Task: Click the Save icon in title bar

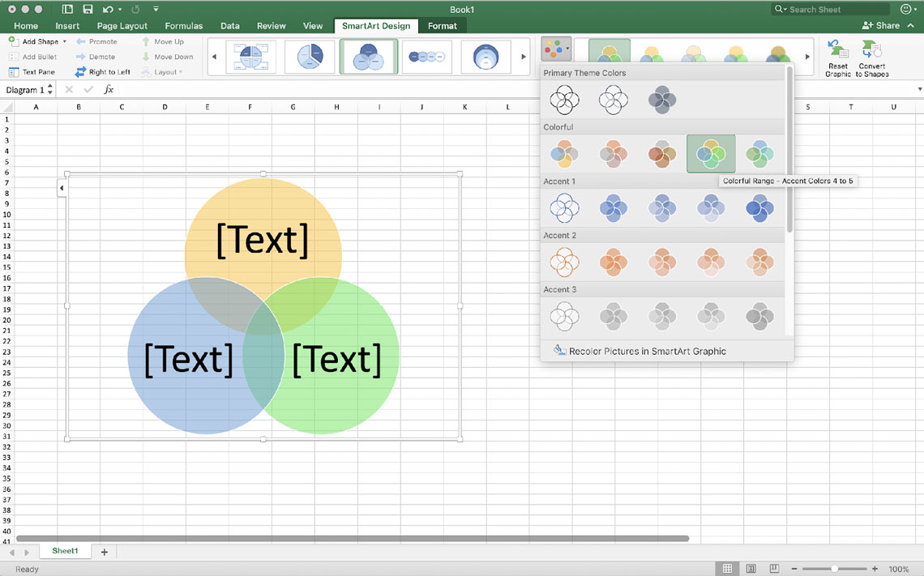Action: pyautogui.click(x=88, y=9)
